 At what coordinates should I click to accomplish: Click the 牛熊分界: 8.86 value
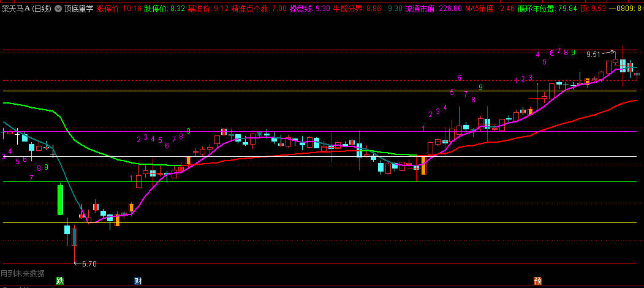(357, 8)
